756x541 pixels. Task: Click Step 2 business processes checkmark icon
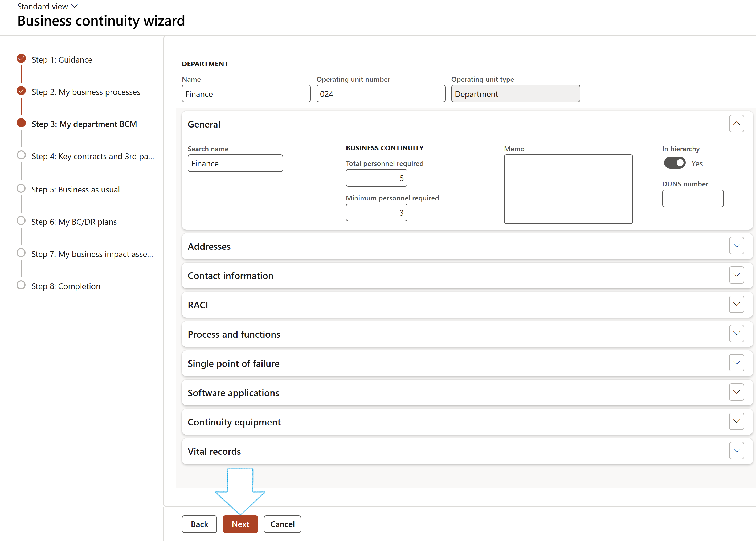pyautogui.click(x=21, y=91)
